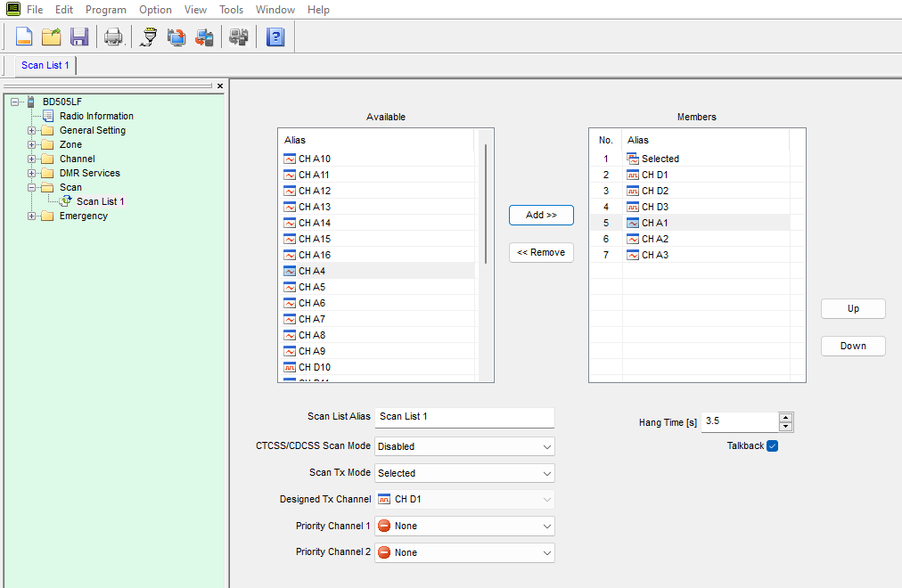The image size is (902, 588).
Task: Click the Help question mark icon
Action: 275,37
